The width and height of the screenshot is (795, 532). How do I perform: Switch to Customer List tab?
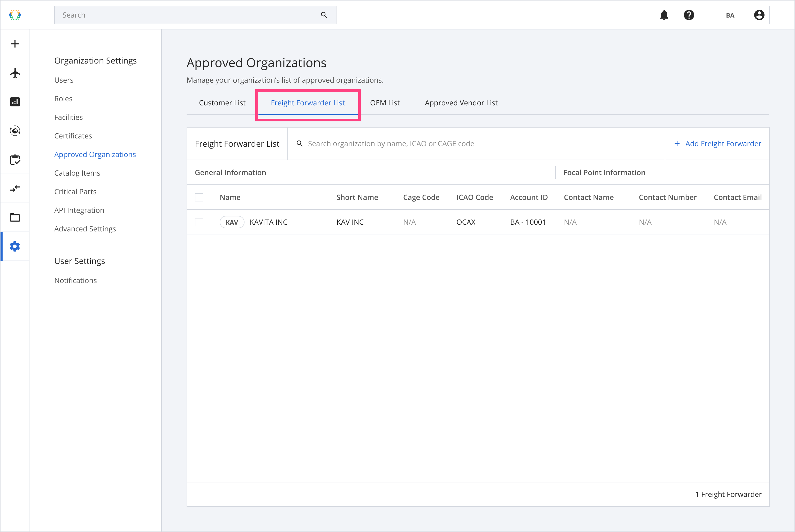click(x=222, y=103)
